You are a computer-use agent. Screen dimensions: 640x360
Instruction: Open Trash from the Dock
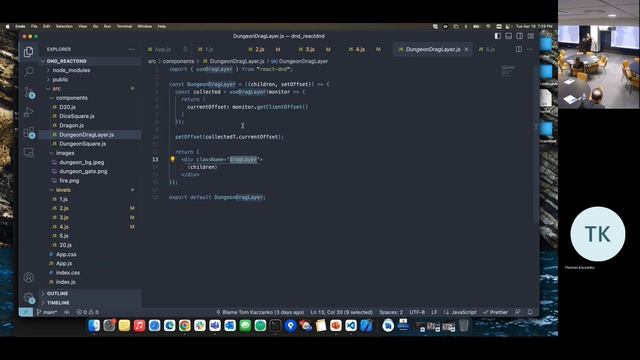[464, 325]
